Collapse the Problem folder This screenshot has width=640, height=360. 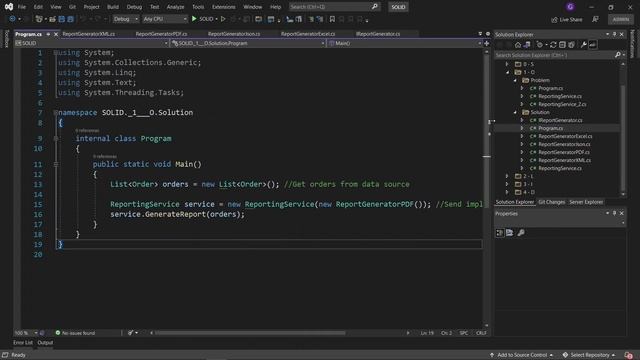515,80
